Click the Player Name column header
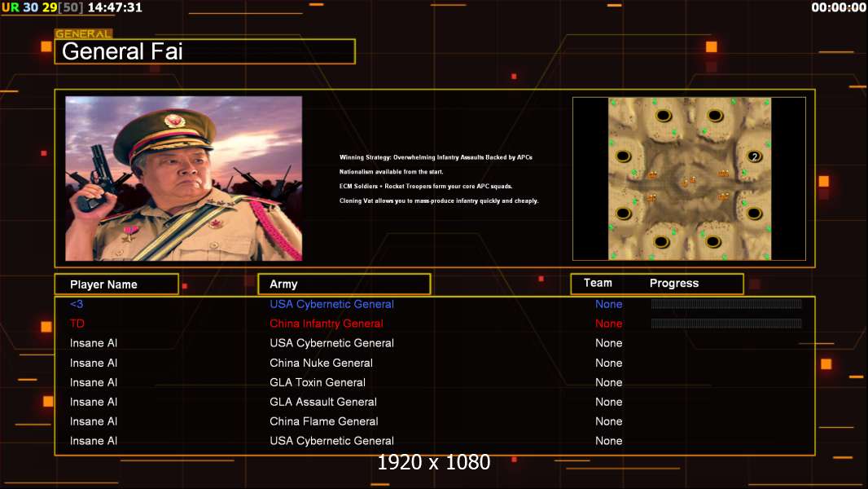This screenshot has width=868, height=489. coord(116,284)
